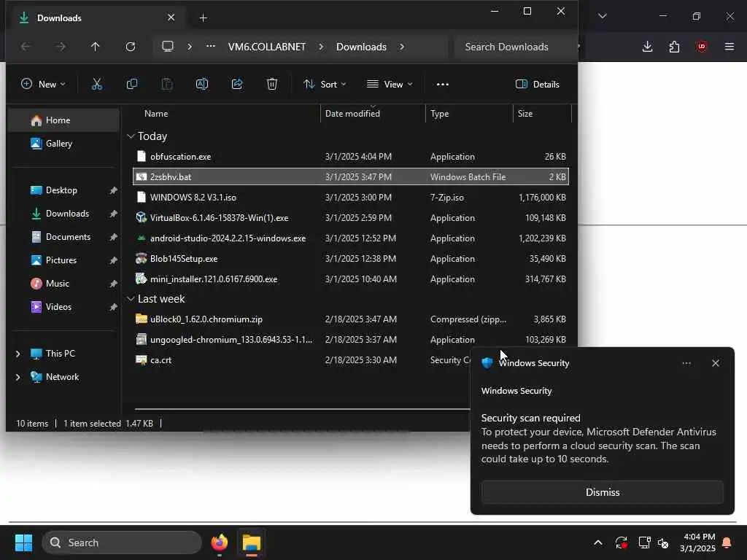Click the Copy icon in toolbar

tap(132, 85)
